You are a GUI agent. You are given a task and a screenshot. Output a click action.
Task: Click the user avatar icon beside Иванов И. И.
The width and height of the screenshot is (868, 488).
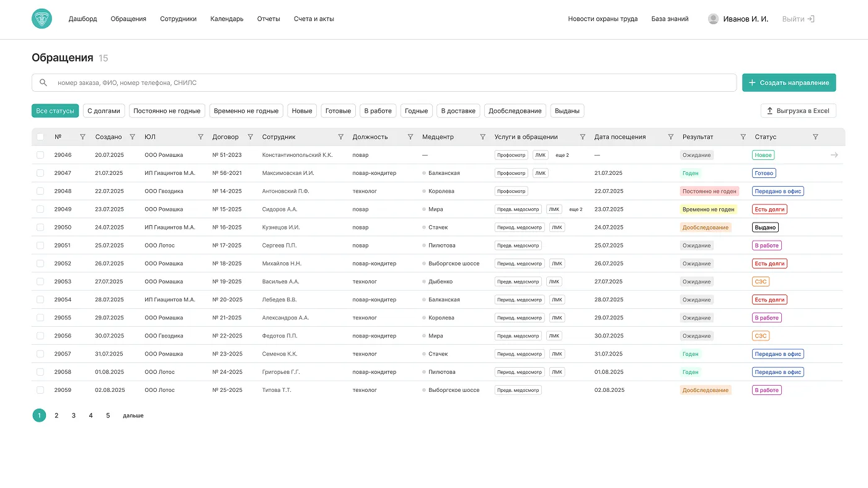pos(713,19)
